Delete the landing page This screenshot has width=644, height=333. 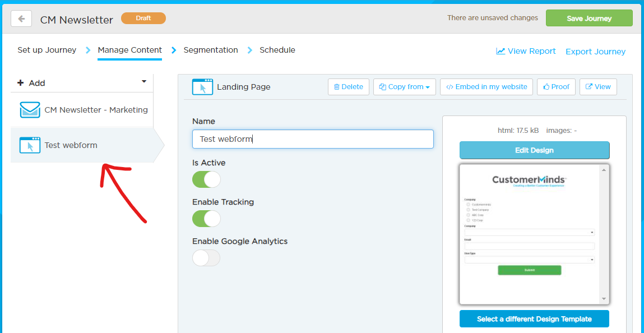(x=349, y=87)
